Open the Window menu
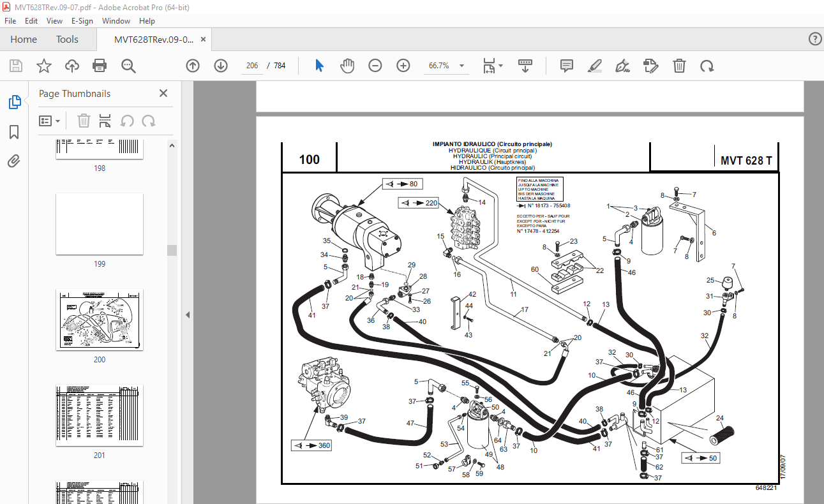824x504 pixels. 117,21
